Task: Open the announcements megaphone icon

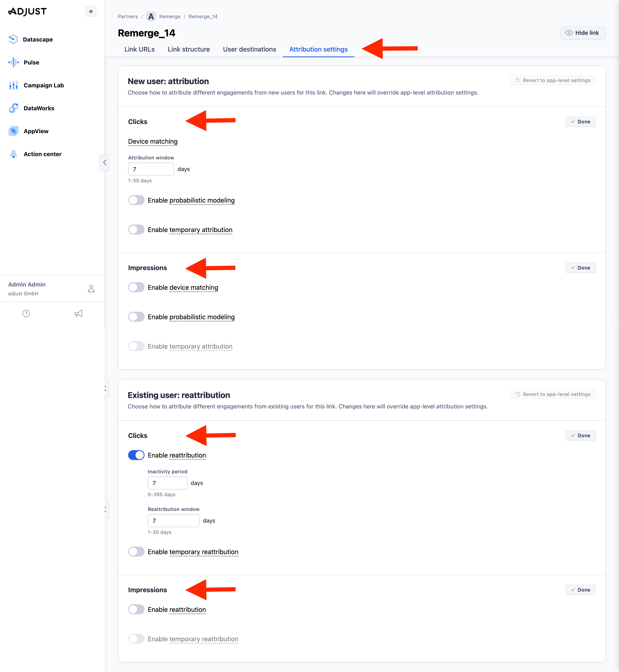Action: pos(78,313)
